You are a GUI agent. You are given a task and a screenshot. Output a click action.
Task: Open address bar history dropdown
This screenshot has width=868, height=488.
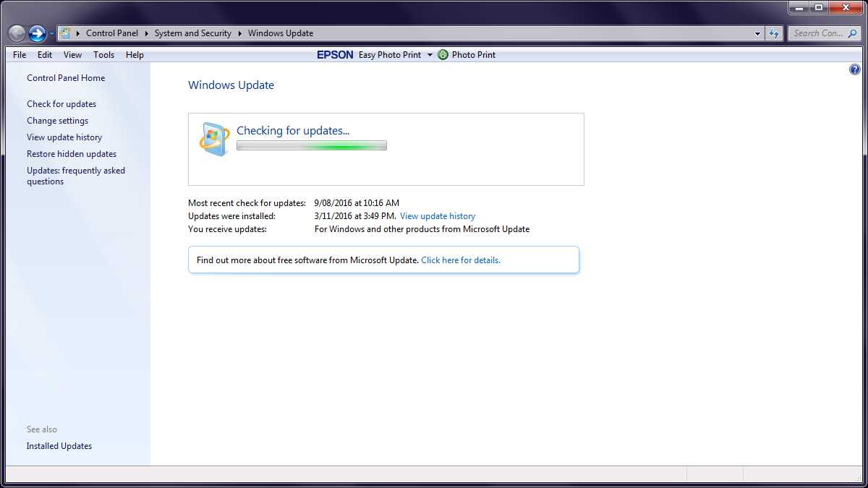(x=757, y=33)
